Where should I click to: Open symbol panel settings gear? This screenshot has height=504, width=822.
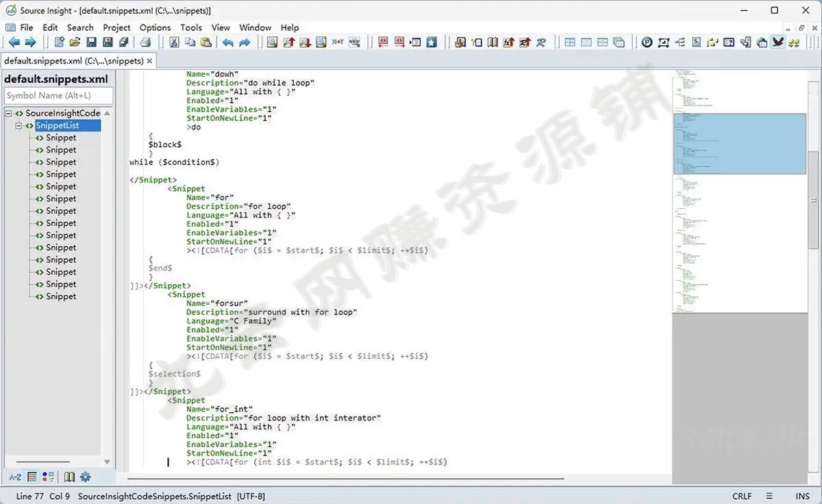coord(86,477)
